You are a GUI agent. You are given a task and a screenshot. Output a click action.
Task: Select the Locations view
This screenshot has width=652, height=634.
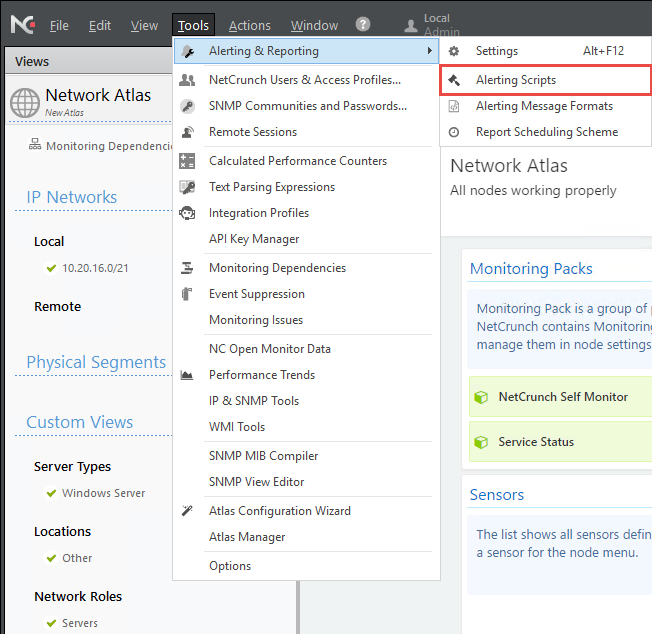(62, 532)
